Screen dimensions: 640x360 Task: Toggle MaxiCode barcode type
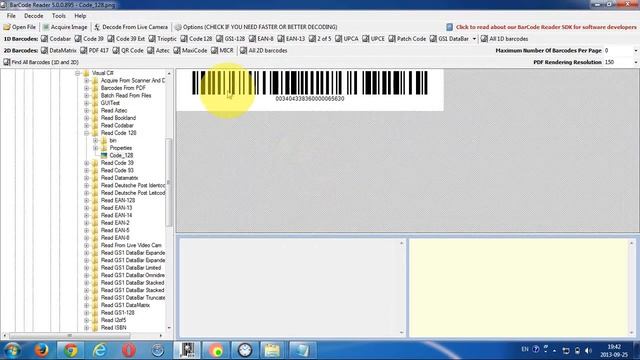point(191,51)
